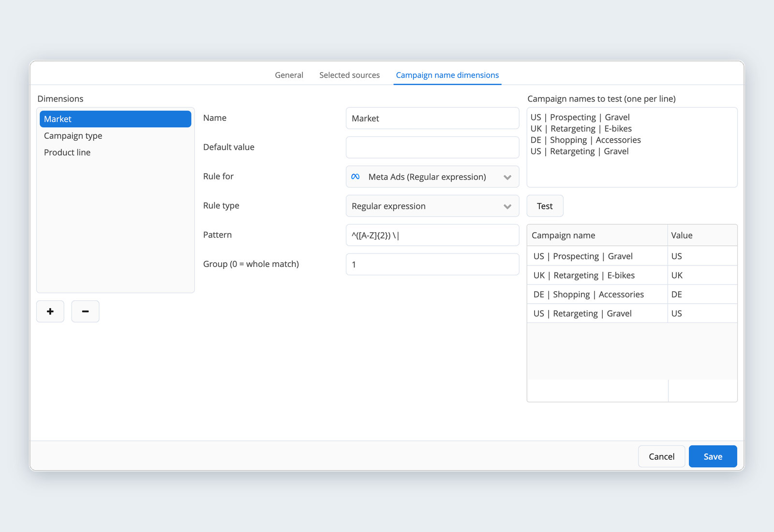Image resolution: width=774 pixels, height=532 pixels.
Task: Click the Cancel button
Action: pyautogui.click(x=661, y=457)
